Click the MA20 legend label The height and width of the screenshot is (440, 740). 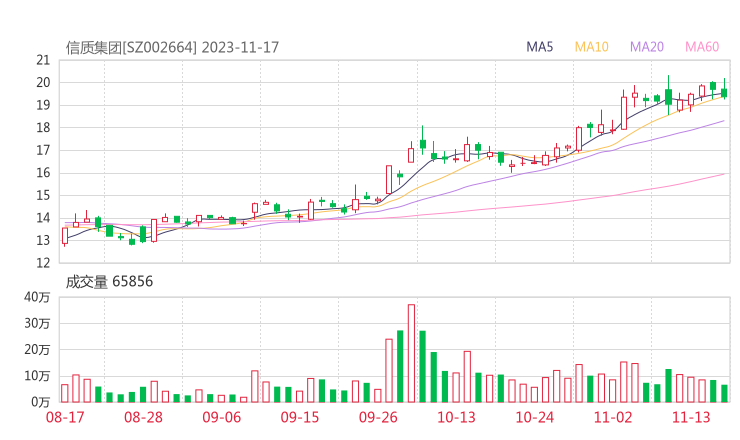point(647,47)
